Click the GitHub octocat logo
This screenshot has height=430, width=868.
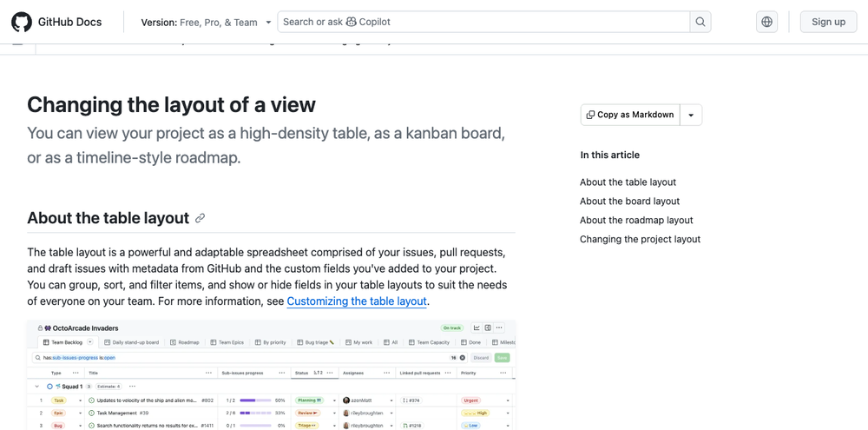click(22, 23)
